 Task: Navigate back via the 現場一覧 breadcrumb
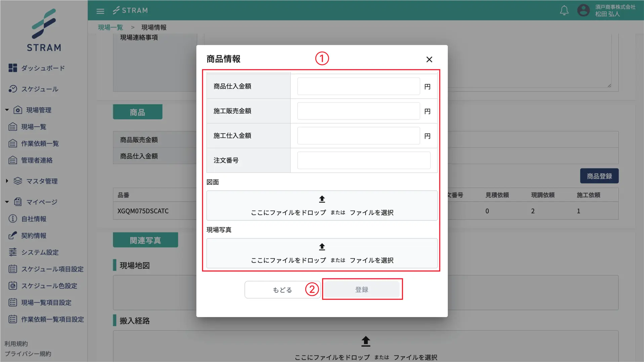coord(110,27)
